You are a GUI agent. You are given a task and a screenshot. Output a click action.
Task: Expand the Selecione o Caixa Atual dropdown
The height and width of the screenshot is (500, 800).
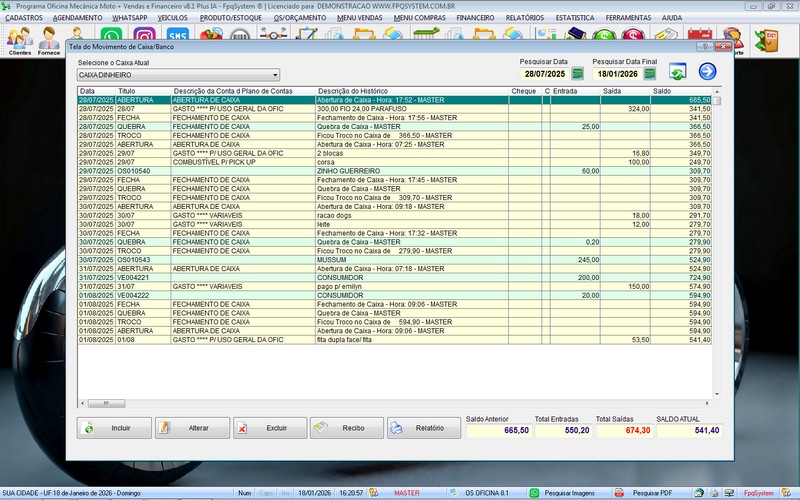point(275,75)
